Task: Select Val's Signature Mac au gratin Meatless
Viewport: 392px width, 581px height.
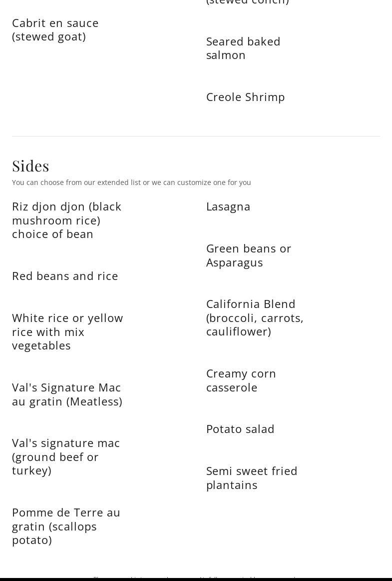Action: point(67,394)
